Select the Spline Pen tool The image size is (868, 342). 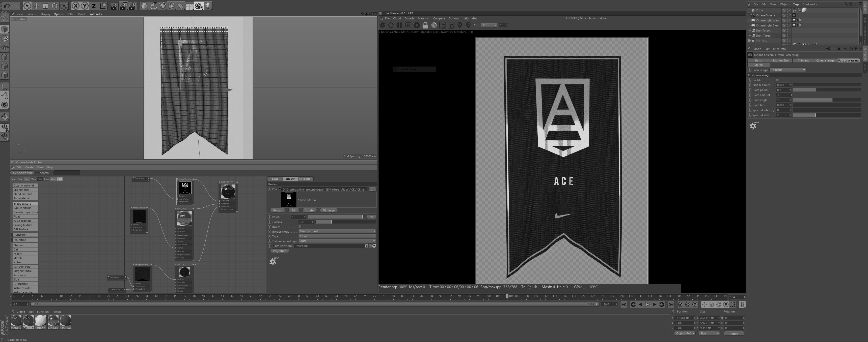point(153,6)
